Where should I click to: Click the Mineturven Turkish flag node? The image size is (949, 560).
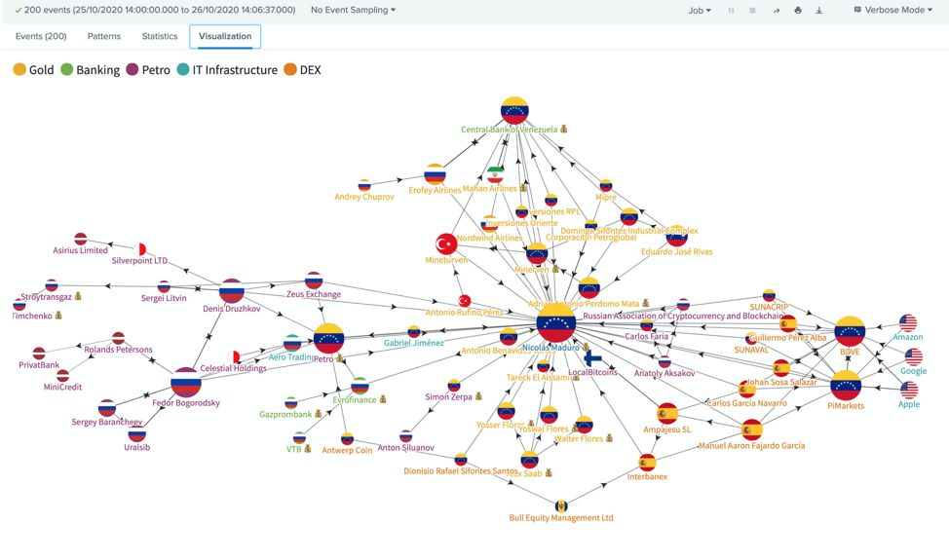coord(446,244)
